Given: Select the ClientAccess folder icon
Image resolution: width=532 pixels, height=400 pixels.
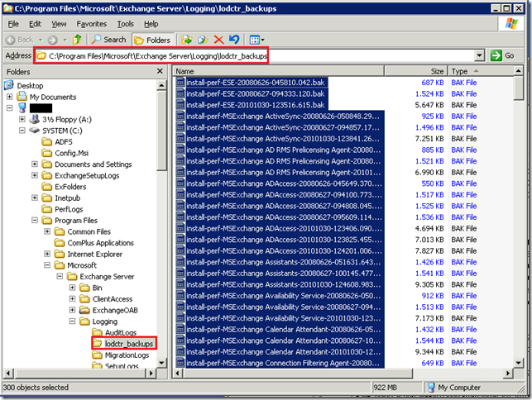Looking at the screenshot, I should coord(84,298).
